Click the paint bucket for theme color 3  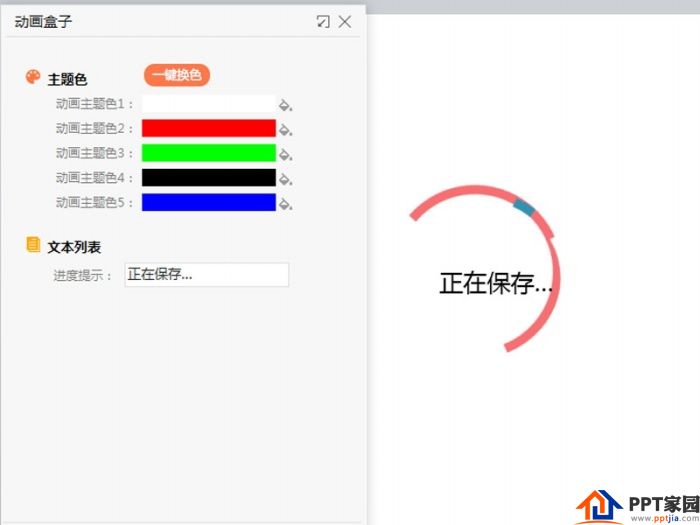(285, 154)
